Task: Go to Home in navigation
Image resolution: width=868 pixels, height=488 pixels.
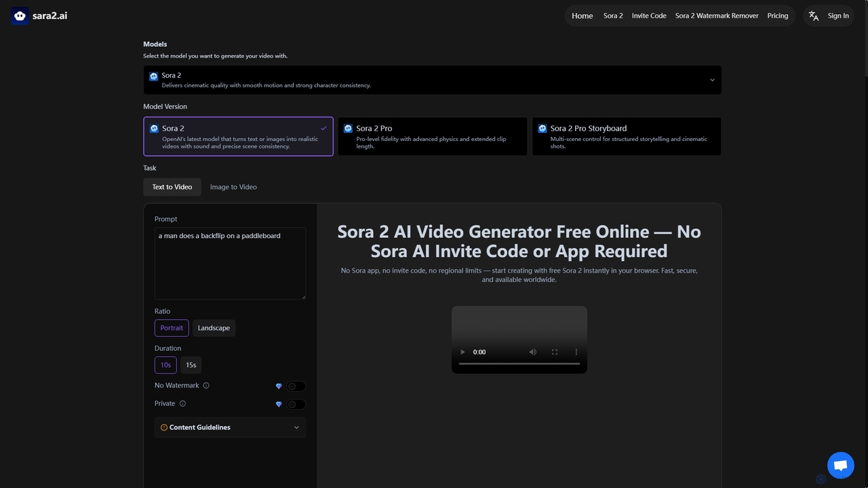Action: 582,16
